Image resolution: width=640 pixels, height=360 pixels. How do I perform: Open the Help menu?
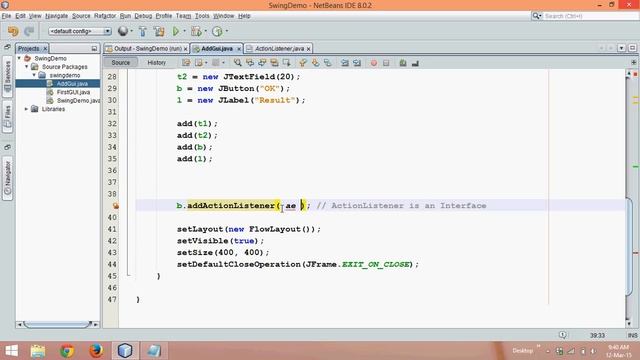coord(244,16)
